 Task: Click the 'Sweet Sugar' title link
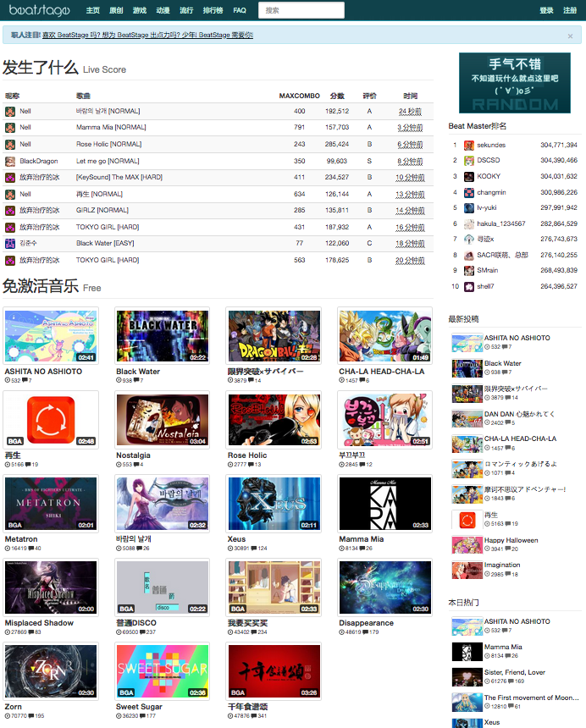point(140,707)
